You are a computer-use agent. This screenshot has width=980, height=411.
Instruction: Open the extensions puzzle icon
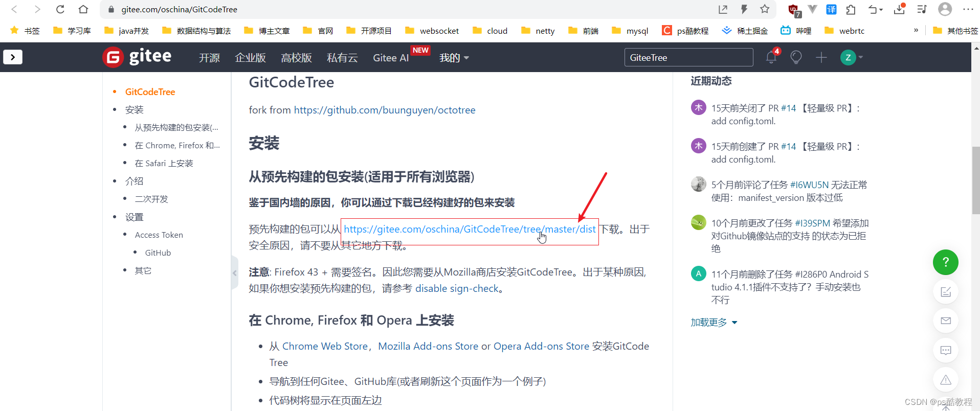[851, 9]
